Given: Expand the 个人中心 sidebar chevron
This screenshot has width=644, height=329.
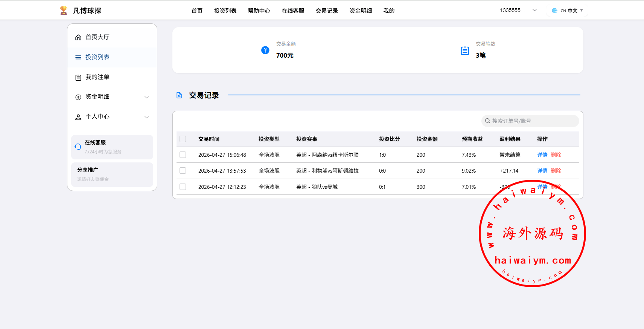Looking at the screenshot, I should click(x=147, y=117).
